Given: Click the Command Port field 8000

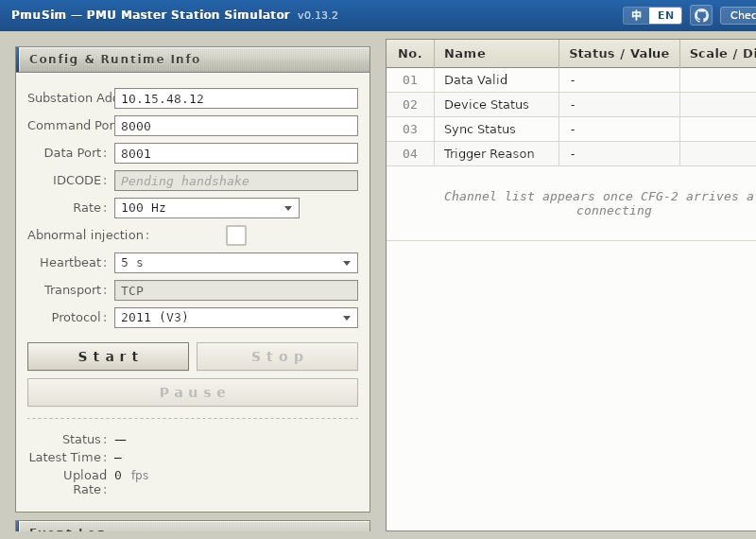Looking at the screenshot, I should (236, 126).
